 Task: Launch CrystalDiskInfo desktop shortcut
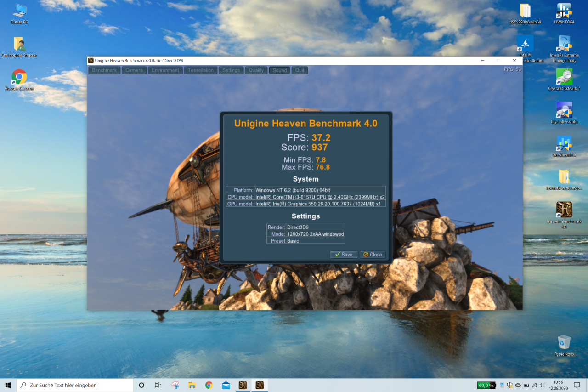(x=564, y=113)
